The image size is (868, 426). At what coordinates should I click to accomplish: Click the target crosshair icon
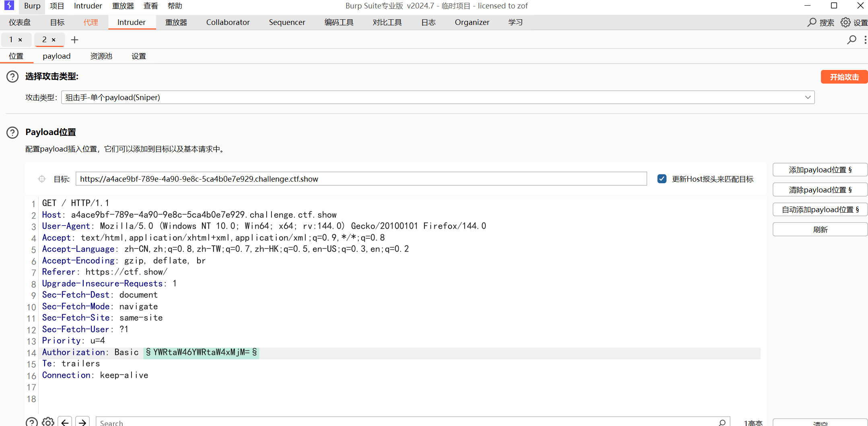(x=42, y=179)
